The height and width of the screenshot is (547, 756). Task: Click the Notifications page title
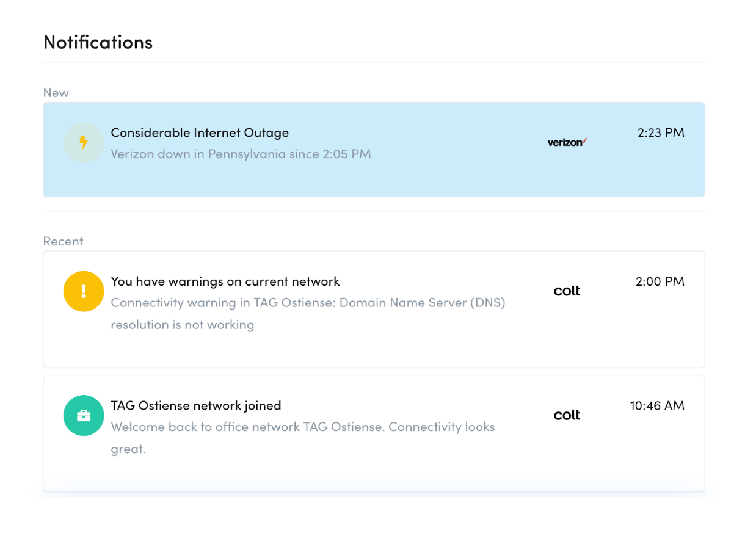pyautogui.click(x=98, y=42)
